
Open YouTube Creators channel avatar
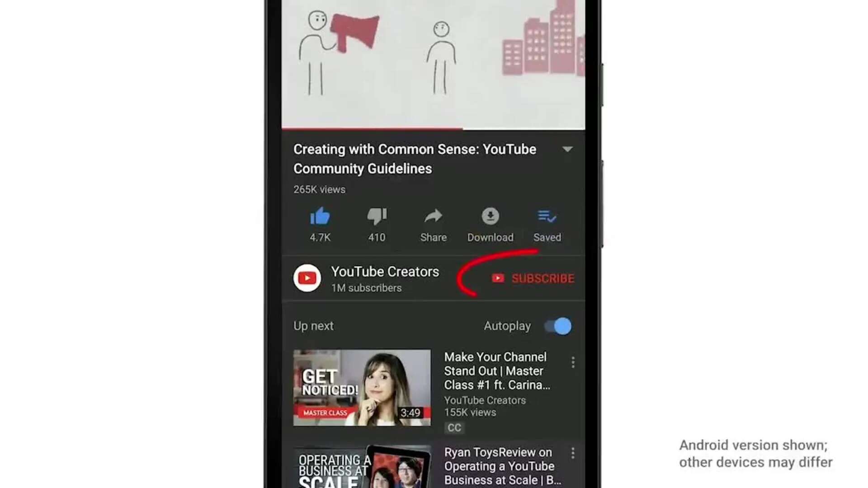point(307,278)
